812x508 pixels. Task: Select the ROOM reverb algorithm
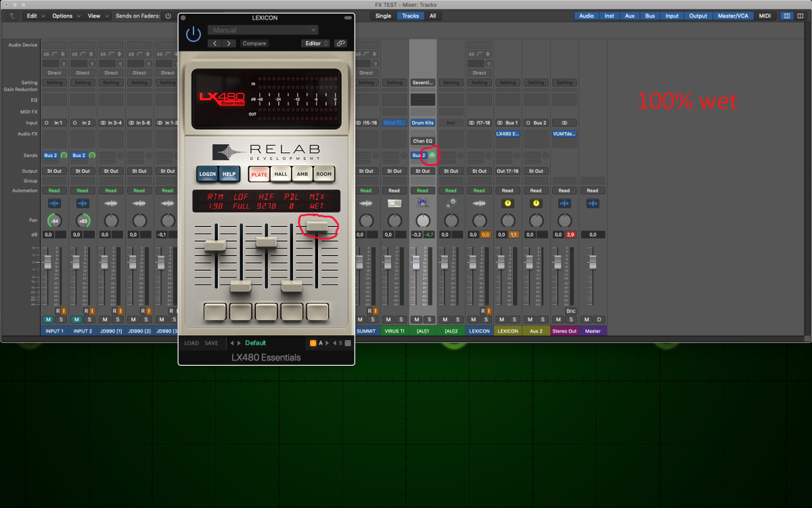pyautogui.click(x=324, y=174)
